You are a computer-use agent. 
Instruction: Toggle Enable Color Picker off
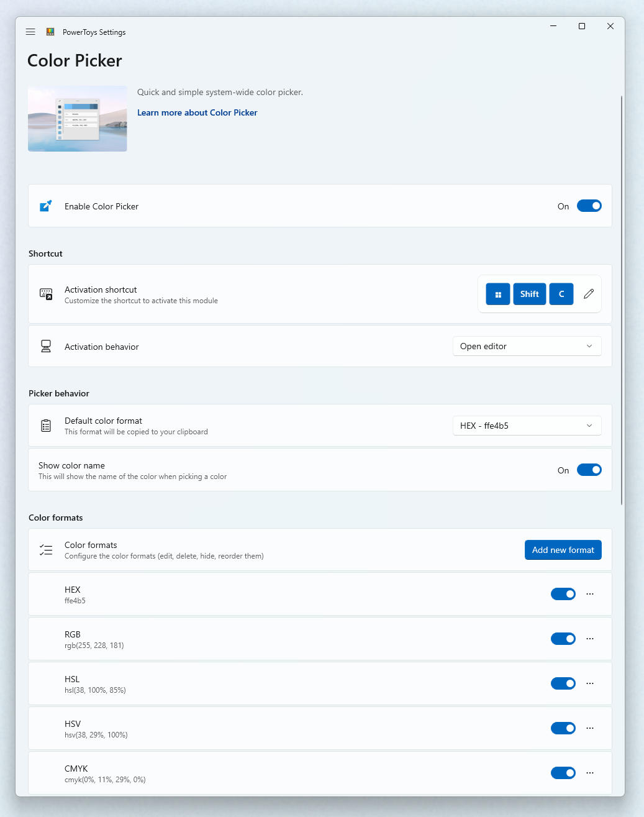pos(589,206)
